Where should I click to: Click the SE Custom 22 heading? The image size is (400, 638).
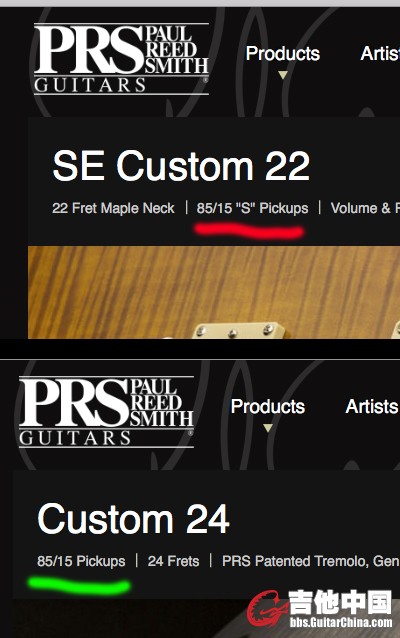pyautogui.click(x=181, y=166)
